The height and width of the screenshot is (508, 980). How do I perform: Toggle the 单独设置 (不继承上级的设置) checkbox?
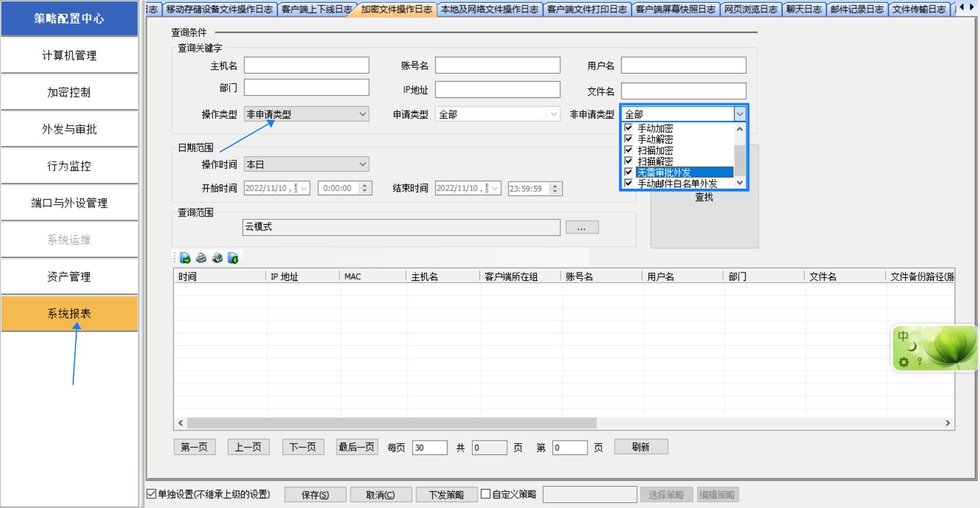pos(152,494)
